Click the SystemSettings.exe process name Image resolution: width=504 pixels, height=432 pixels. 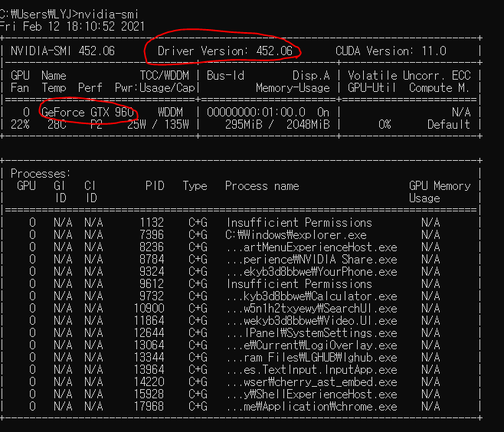pyautogui.click(x=311, y=333)
